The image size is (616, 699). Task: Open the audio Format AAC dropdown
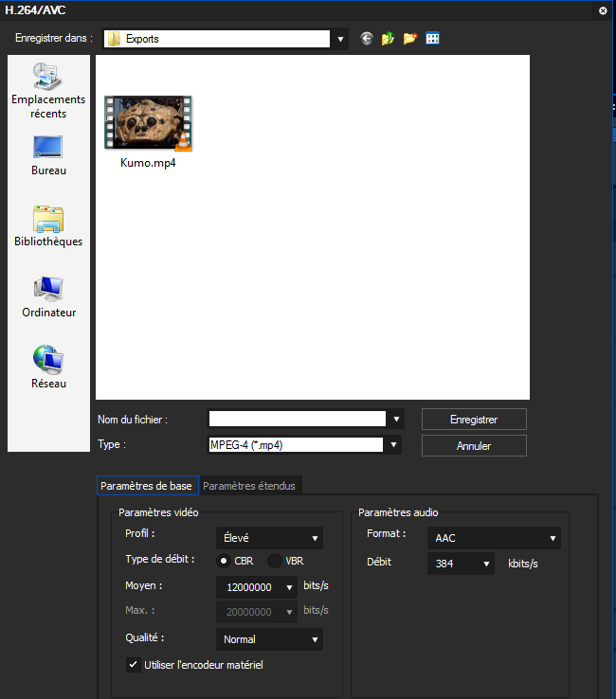tap(494, 538)
